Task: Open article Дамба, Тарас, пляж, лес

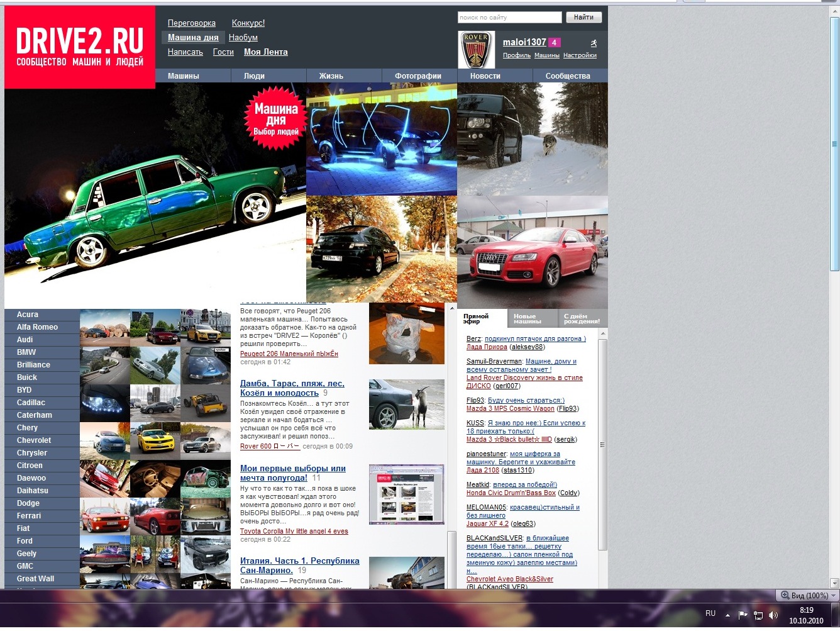Action: [x=292, y=388]
